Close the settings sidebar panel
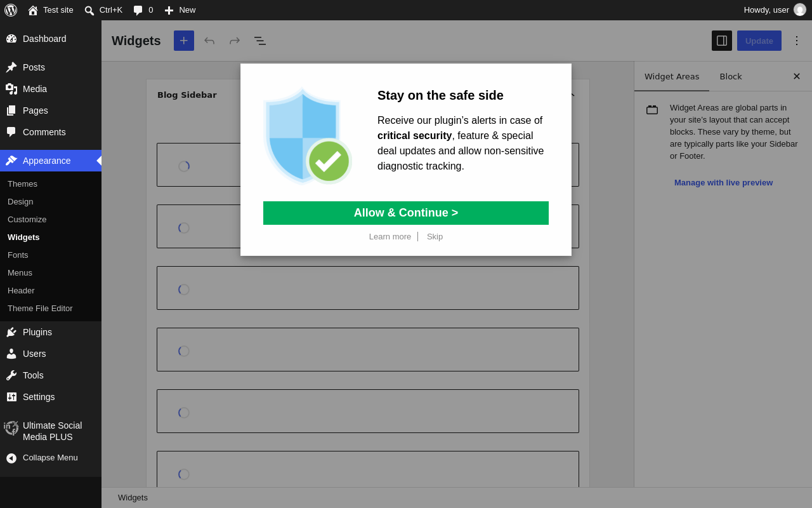The image size is (812, 508). (797, 76)
